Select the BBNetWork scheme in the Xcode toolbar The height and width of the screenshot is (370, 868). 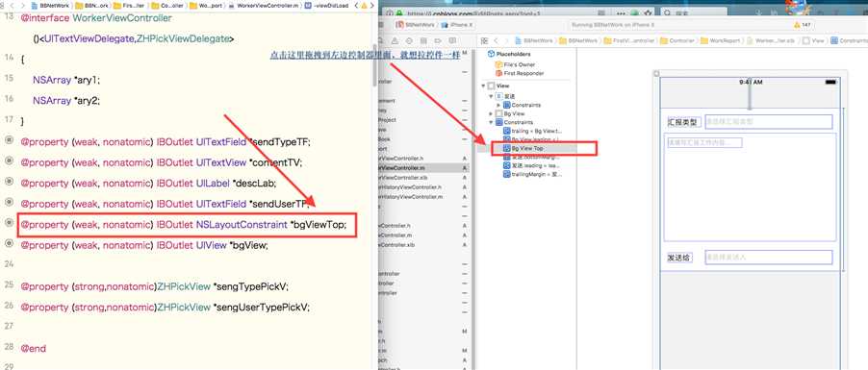click(x=414, y=25)
